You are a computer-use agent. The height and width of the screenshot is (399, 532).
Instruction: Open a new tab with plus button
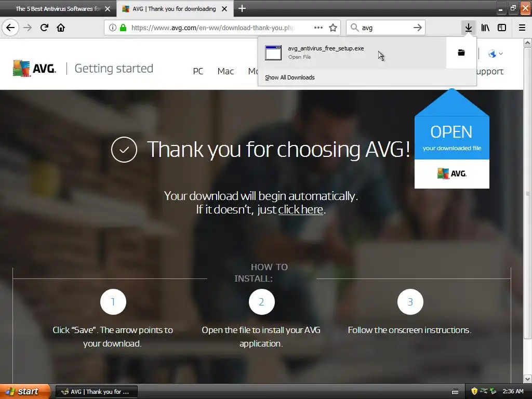242,8
